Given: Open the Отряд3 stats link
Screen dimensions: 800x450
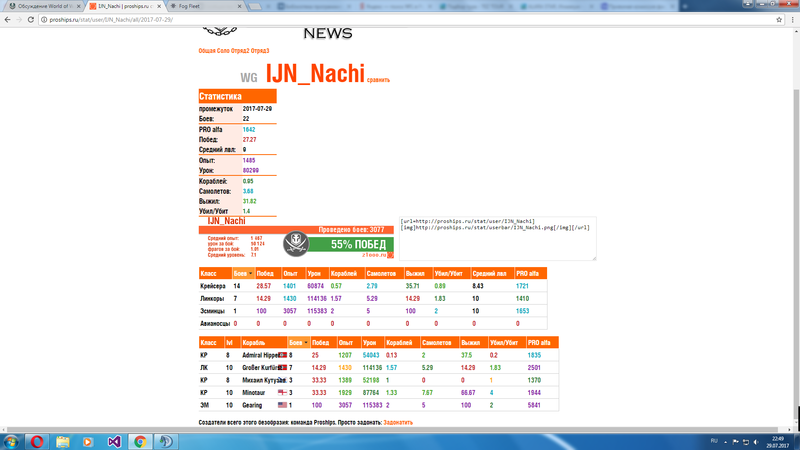Looking at the screenshot, I should tap(260, 51).
